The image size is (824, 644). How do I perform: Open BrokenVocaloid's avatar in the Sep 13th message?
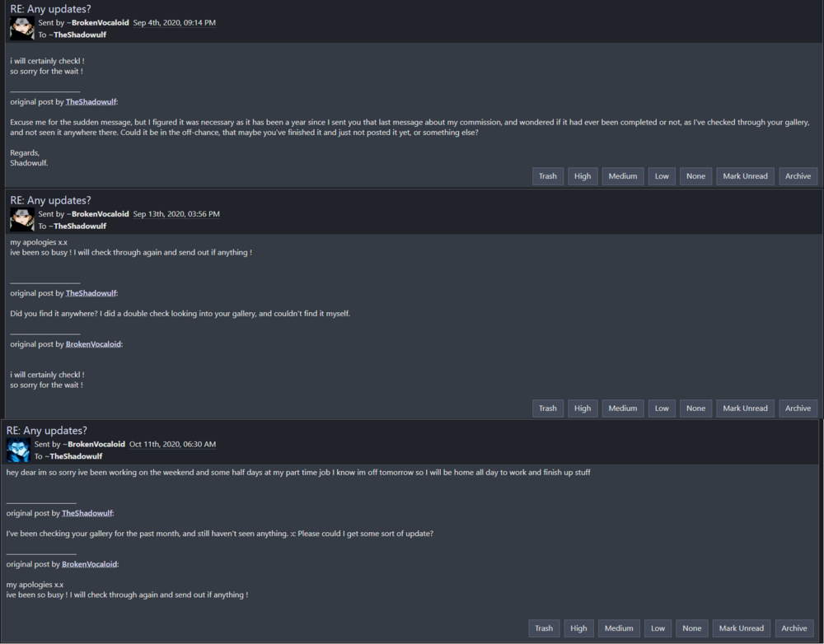(22, 220)
